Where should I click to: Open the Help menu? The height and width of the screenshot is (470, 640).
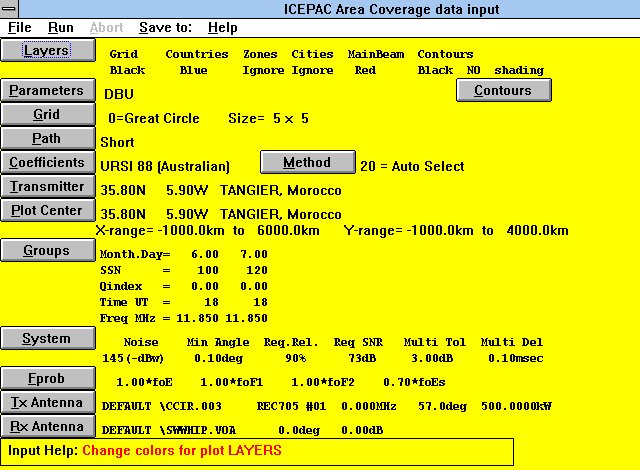click(x=223, y=28)
